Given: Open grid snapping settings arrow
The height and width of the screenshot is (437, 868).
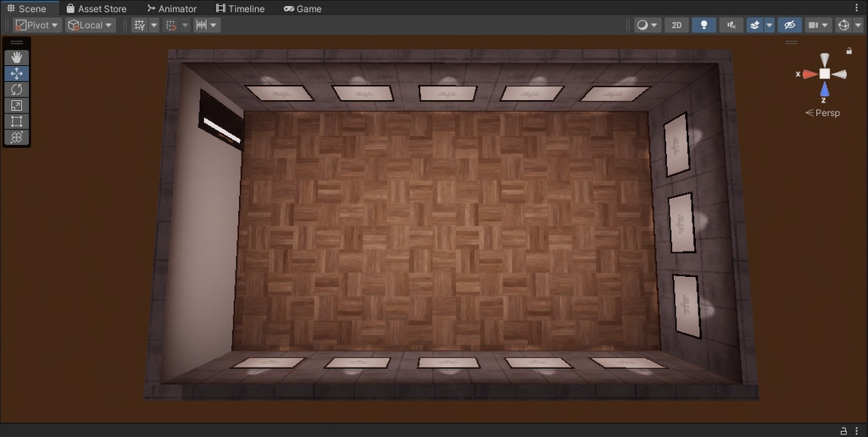Looking at the screenshot, I should click(185, 25).
